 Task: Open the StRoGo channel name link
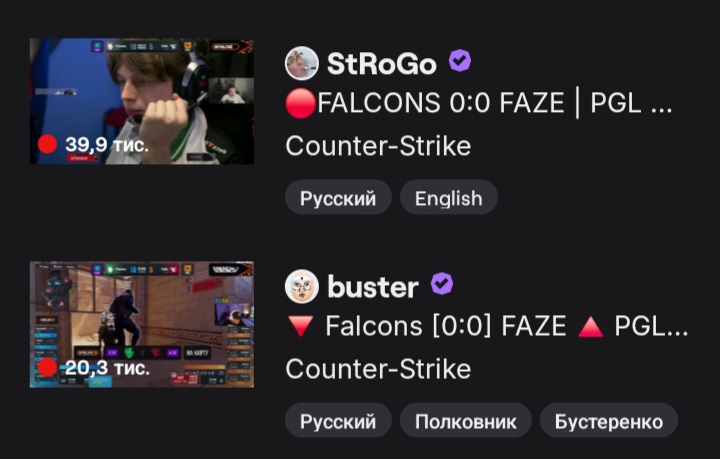pyautogui.click(x=382, y=63)
